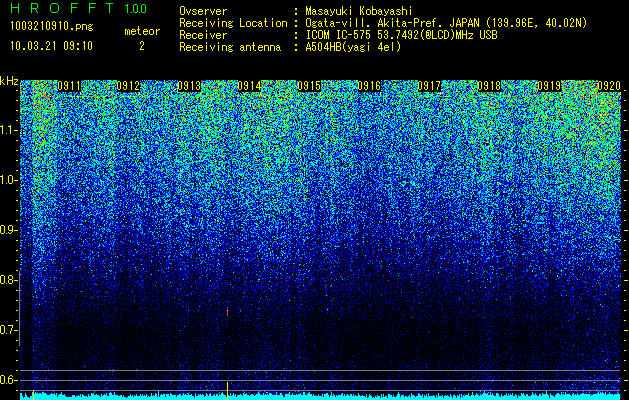This screenshot has width=629, height=400.
Task: Click the date stamp 10.03.21 09:10
Action: coord(51,46)
